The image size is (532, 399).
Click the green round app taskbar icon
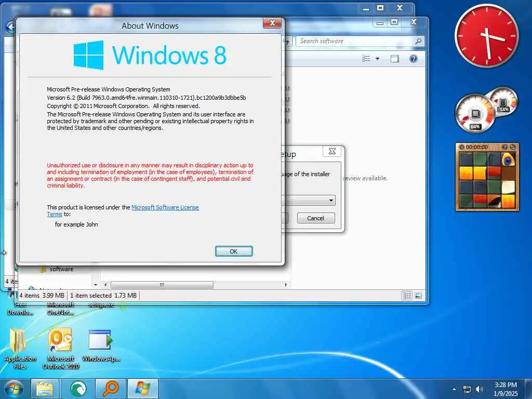pyautogui.click(x=78, y=389)
